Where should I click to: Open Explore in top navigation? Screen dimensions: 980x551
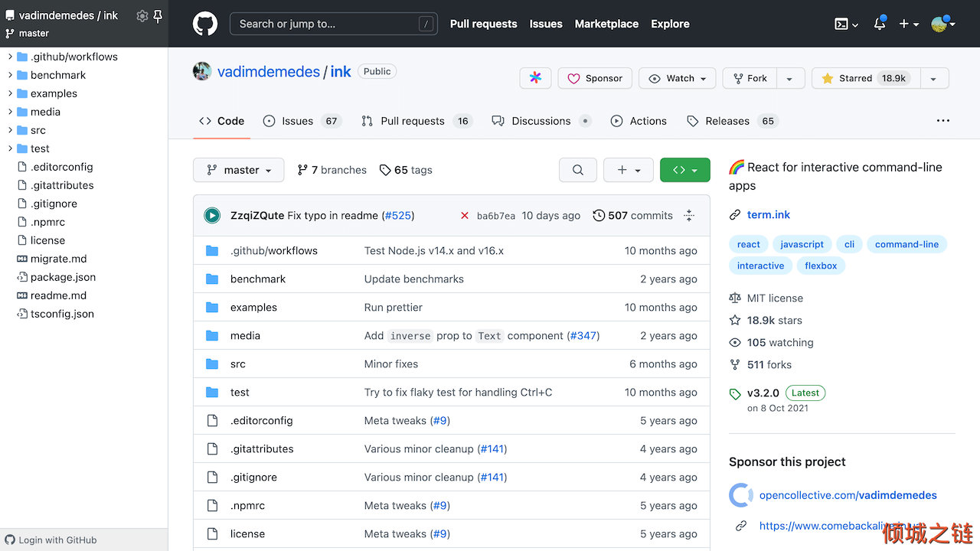tap(670, 24)
